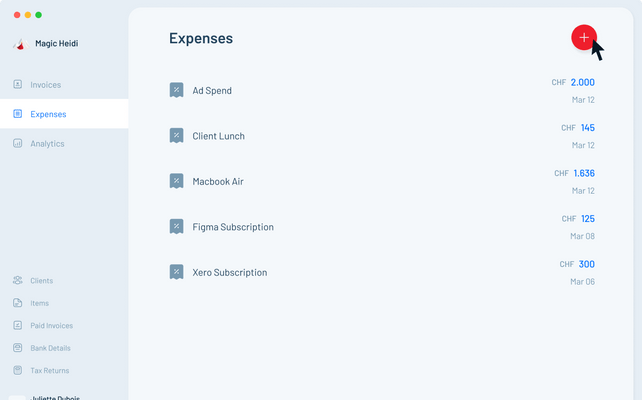This screenshot has width=642, height=400.
Task: Click the Ad Spend receipt icon
Action: click(176, 90)
